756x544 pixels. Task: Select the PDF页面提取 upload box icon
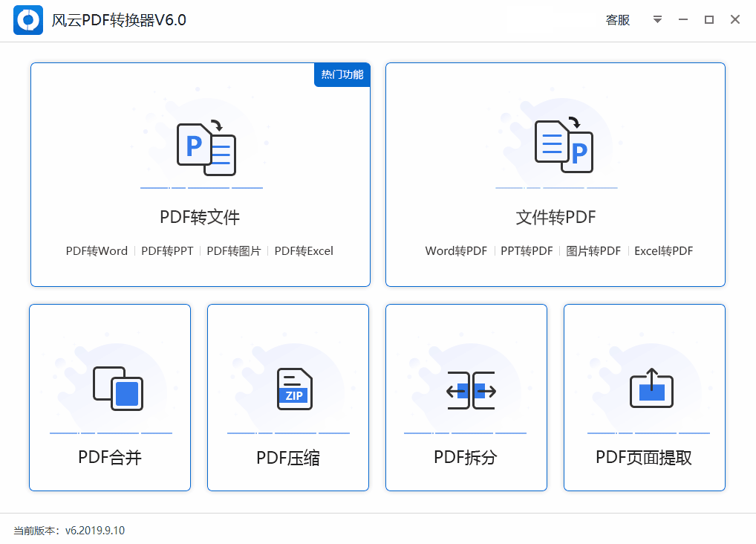651,388
